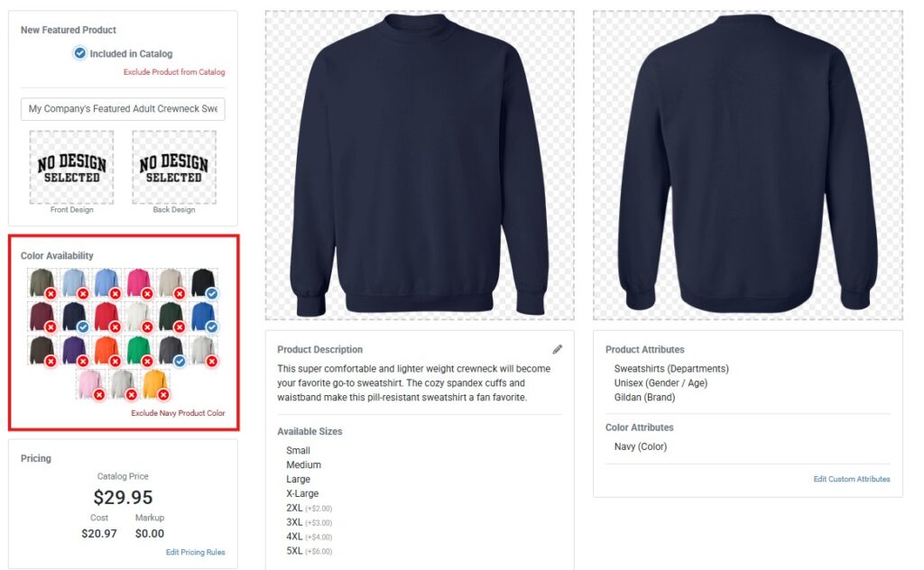Toggle the Included in Catalog checkmark

coord(79,53)
